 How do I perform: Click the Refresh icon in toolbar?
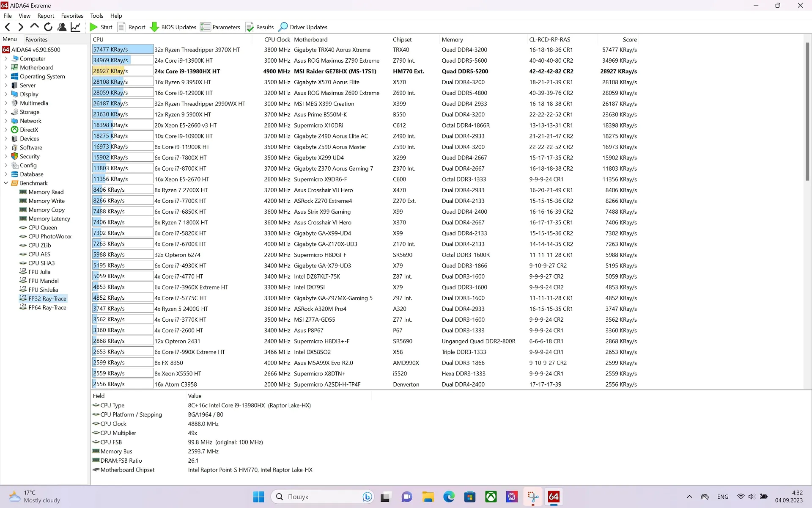[x=48, y=27]
